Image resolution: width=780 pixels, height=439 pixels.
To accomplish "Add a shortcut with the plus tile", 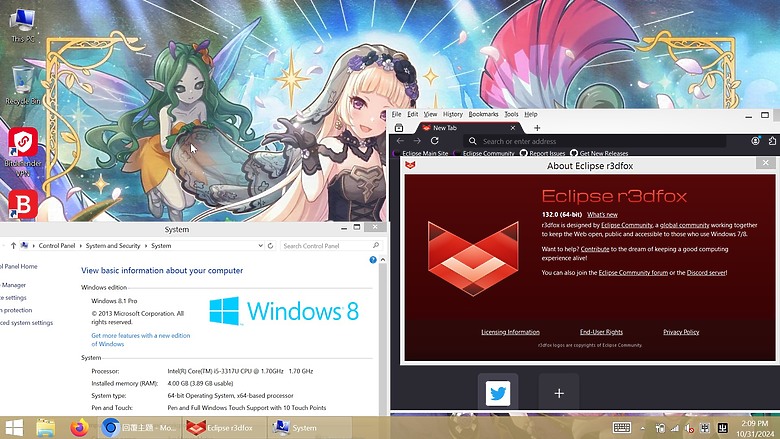I will click(559, 393).
